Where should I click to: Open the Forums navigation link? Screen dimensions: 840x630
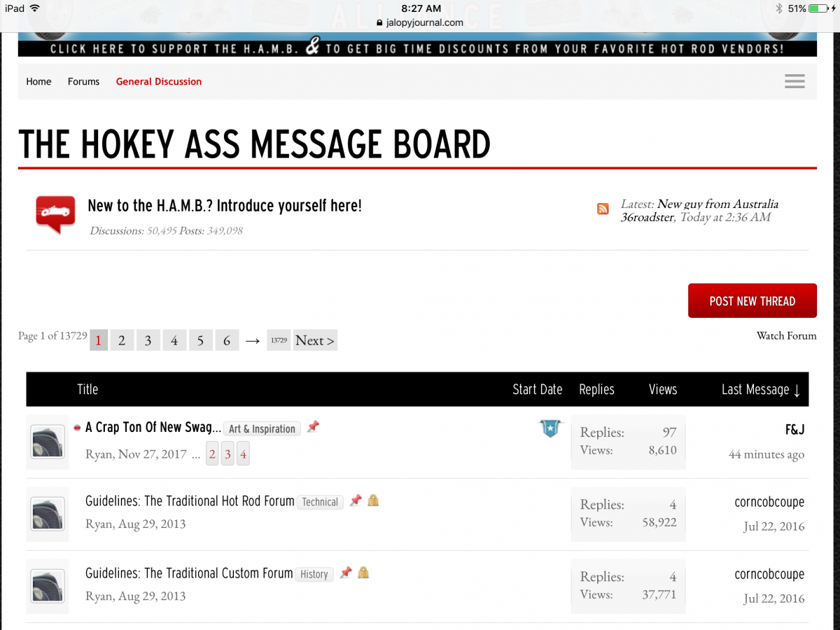(x=83, y=81)
